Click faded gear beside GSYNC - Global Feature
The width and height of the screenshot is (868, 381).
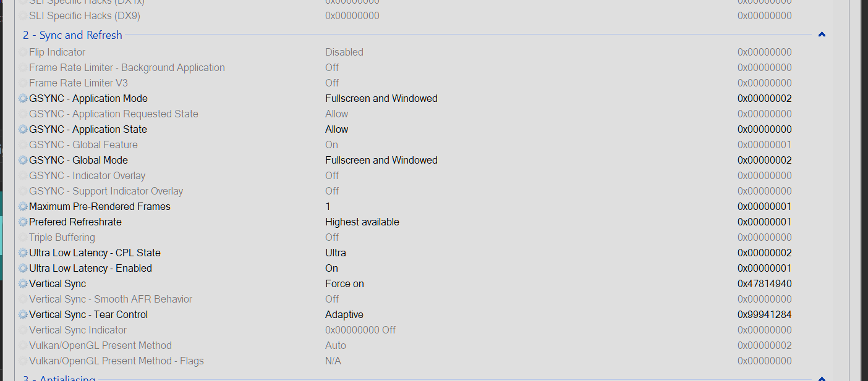[x=23, y=145]
